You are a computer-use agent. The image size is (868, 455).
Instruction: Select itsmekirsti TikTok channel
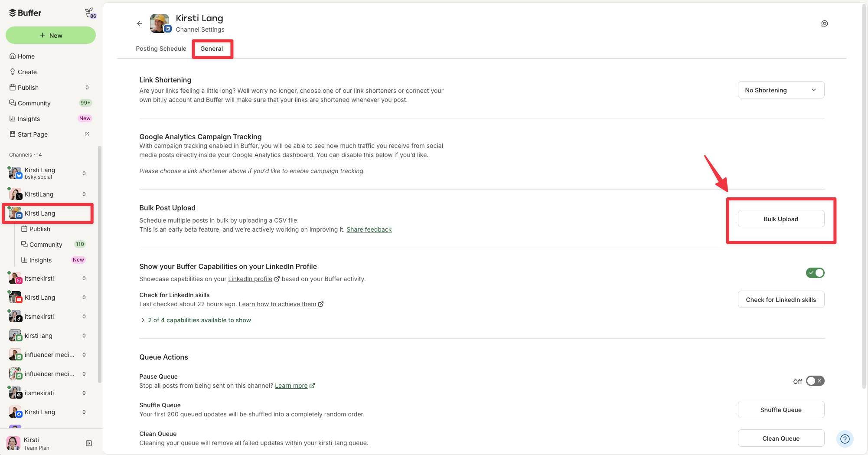point(48,317)
